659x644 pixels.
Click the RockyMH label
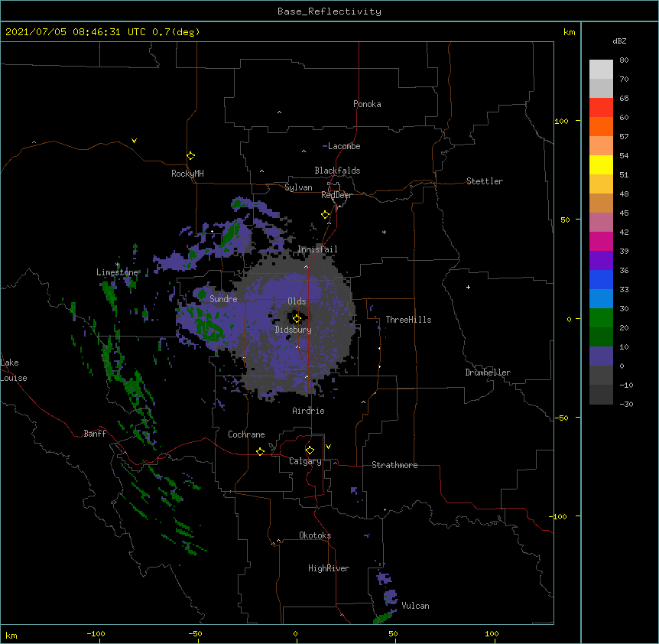(187, 174)
